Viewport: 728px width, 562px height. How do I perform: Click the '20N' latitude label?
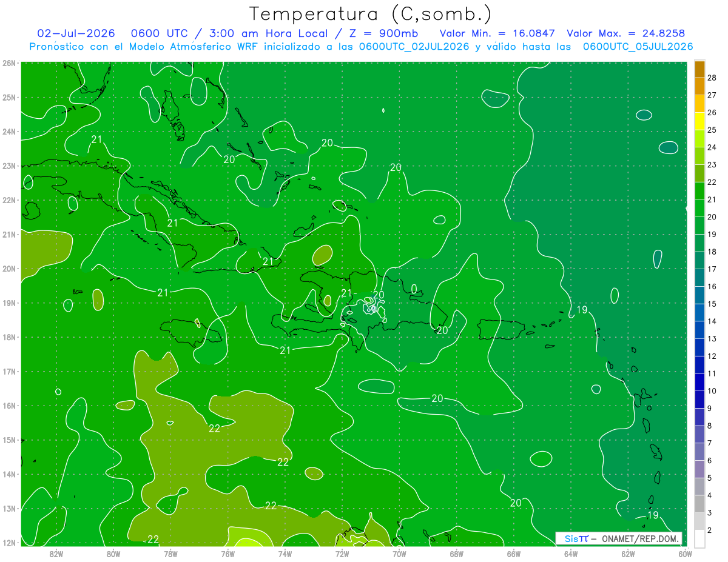9,269
